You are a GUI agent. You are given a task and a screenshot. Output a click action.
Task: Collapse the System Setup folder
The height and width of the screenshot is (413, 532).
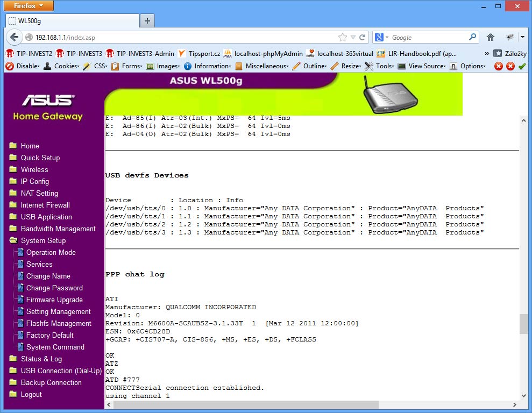tap(42, 240)
